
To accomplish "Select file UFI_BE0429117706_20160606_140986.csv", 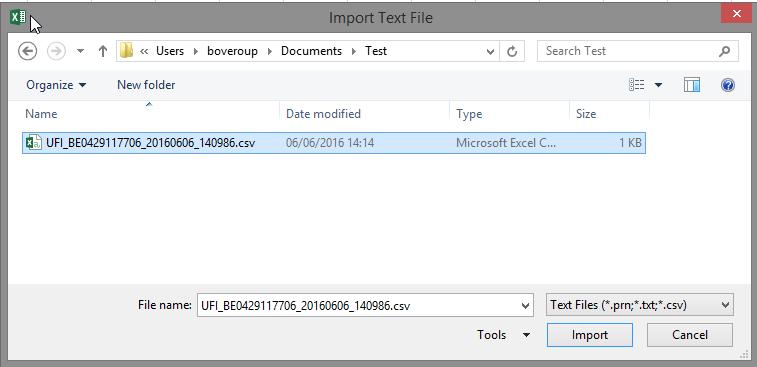I will tap(334, 143).
